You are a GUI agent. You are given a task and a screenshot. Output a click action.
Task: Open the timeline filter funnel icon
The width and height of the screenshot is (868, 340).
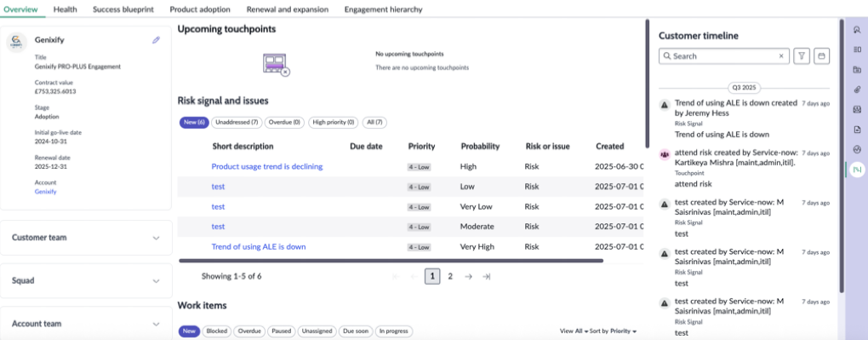(x=802, y=56)
